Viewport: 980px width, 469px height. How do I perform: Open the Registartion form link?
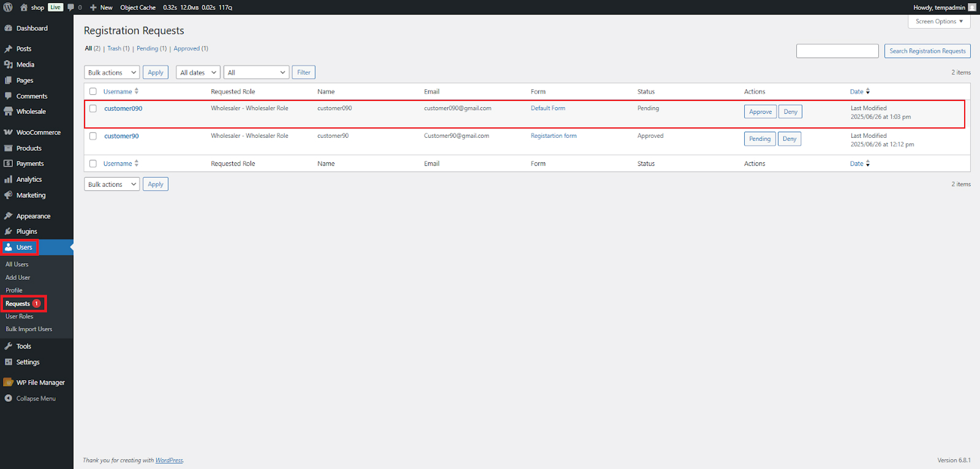click(554, 136)
